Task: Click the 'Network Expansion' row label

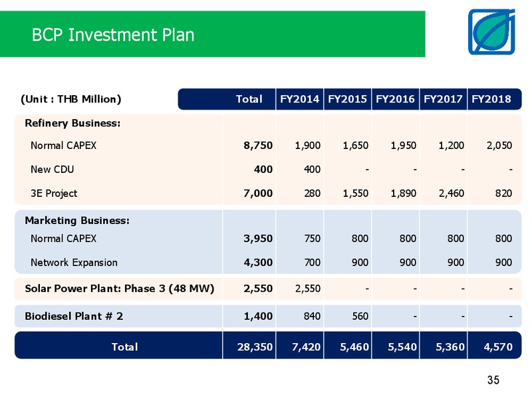Action: [x=74, y=263]
